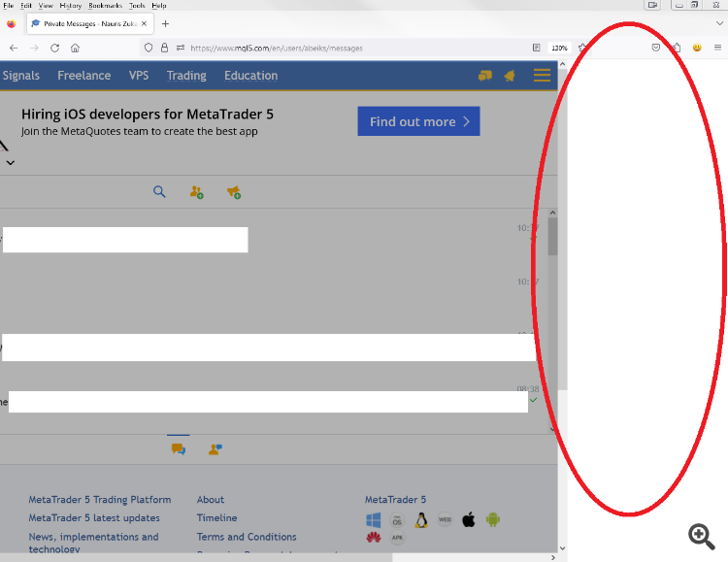Screen dimensions: 728x562
Task: Click the APK download icon
Action: 397,538
